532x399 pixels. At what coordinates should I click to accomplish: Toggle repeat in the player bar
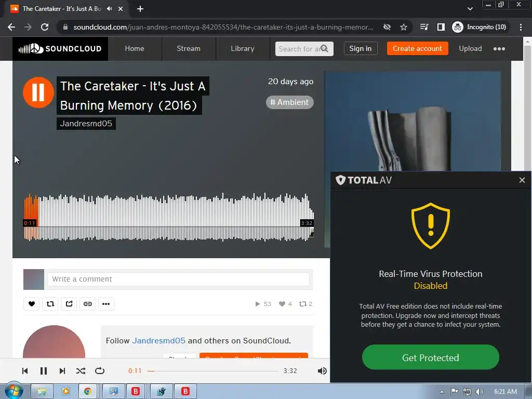click(x=100, y=371)
